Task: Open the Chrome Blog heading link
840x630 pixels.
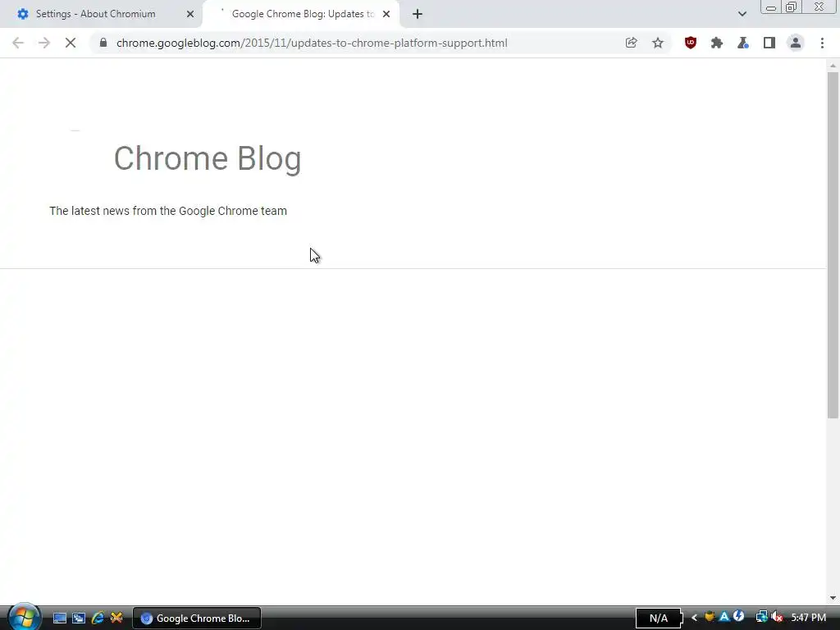Action: (x=208, y=158)
